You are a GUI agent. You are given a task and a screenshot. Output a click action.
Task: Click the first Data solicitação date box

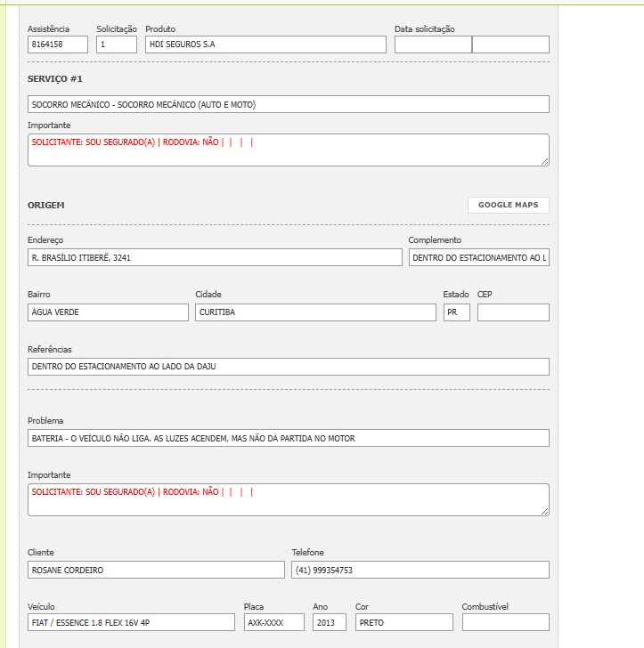pos(433,45)
